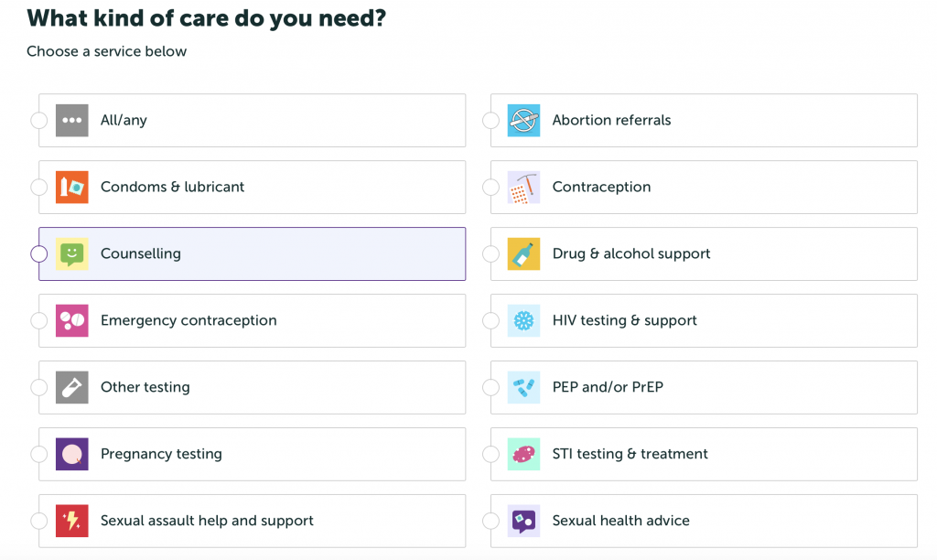
Task: Click the red Sexual assault support icon
Action: pos(71,522)
